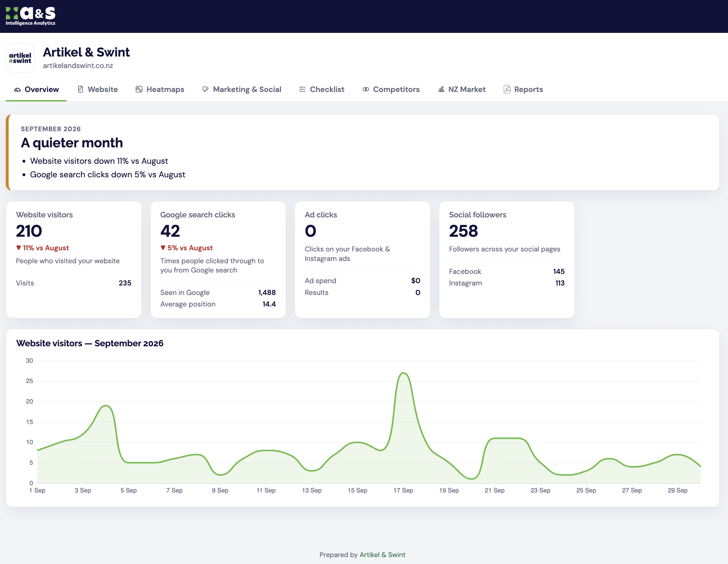Click the Social followers value 258
Image resolution: width=728 pixels, height=564 pixels.
click(x=463, y=231)
